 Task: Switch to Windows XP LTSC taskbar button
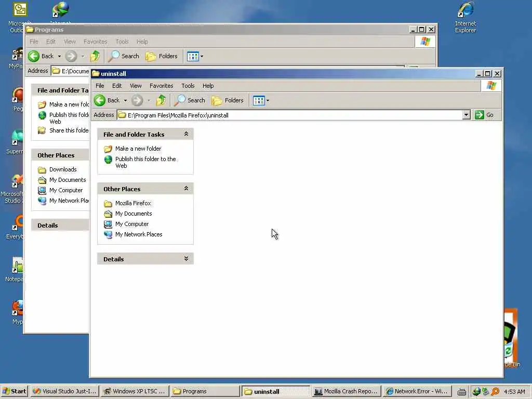click(135, 392)
